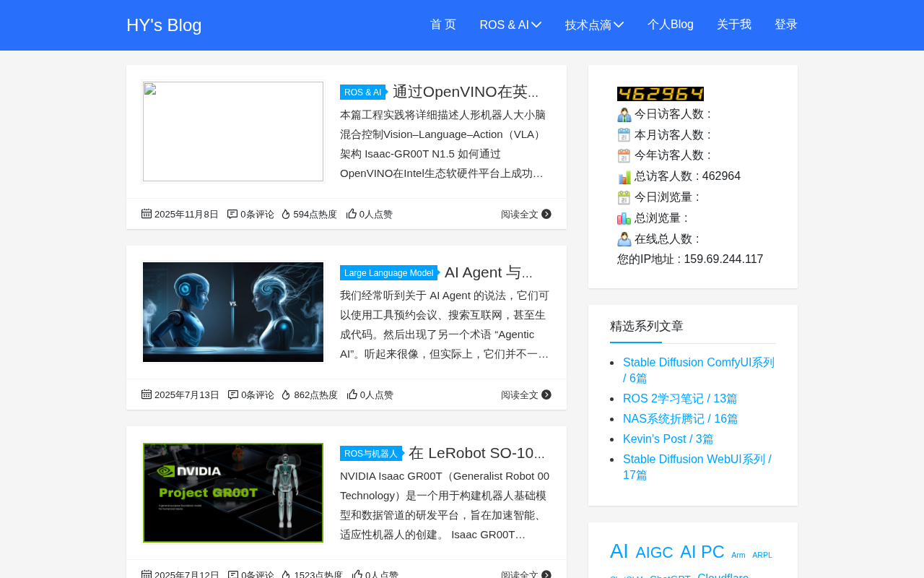
Task: Click the 0人点赞 text on the 594点热度 post
Action: [376, 214]
